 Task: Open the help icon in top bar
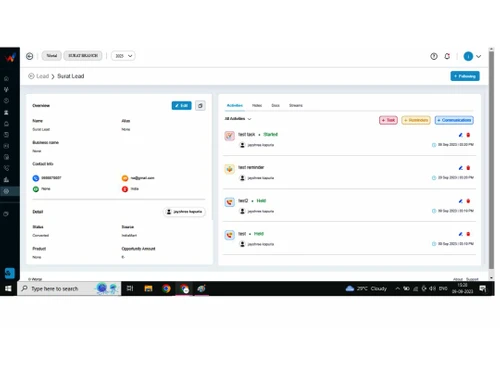(434, 56)
